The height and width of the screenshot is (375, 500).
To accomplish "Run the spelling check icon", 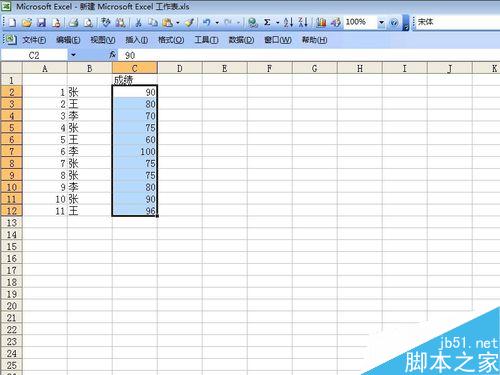I will (106, 23).
